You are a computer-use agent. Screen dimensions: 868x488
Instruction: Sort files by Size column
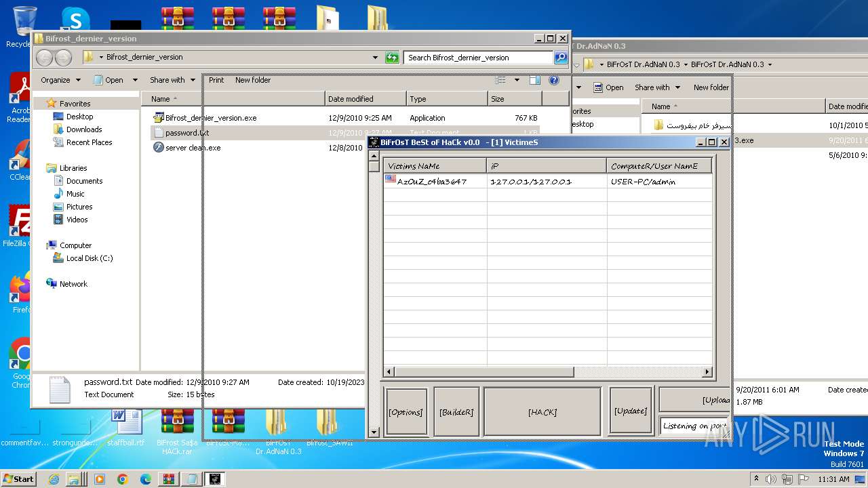coord(515,99)
